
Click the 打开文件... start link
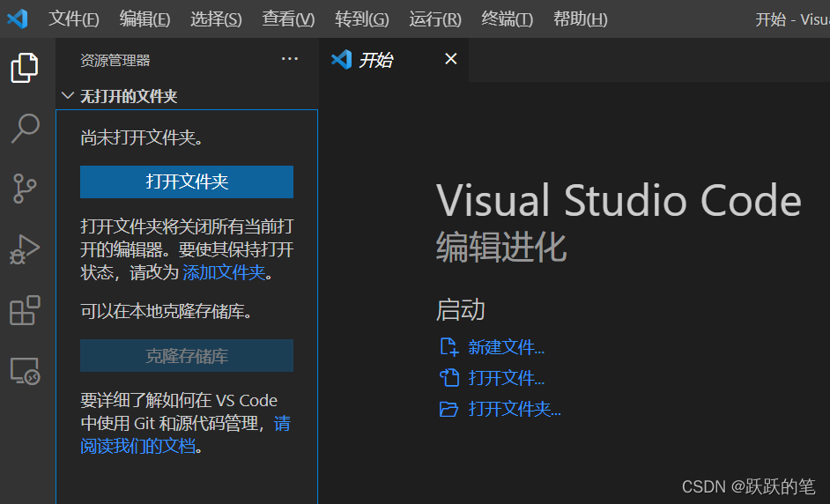(x=506, y=378)
